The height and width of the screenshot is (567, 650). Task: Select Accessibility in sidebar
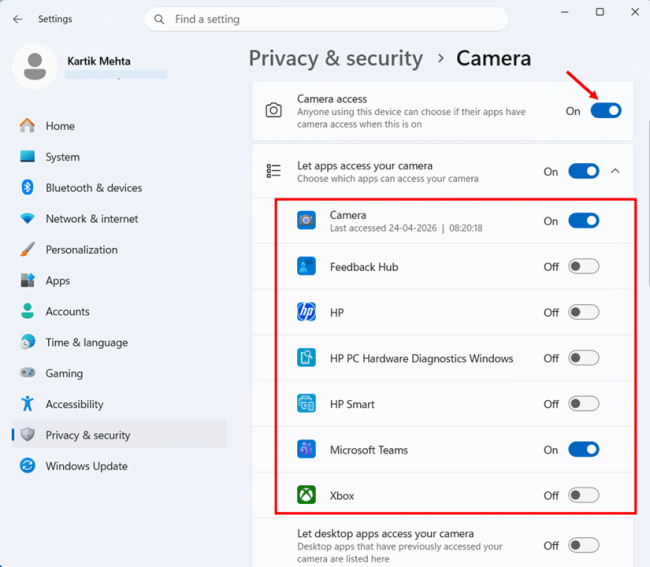pyautogui.click(x=119, y=403)
